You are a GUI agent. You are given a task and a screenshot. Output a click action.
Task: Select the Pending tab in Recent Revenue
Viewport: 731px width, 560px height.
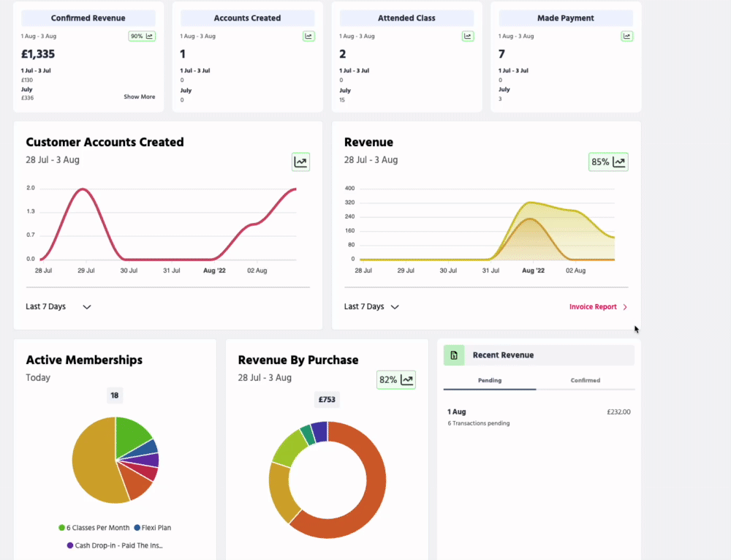tap(490, 380)
